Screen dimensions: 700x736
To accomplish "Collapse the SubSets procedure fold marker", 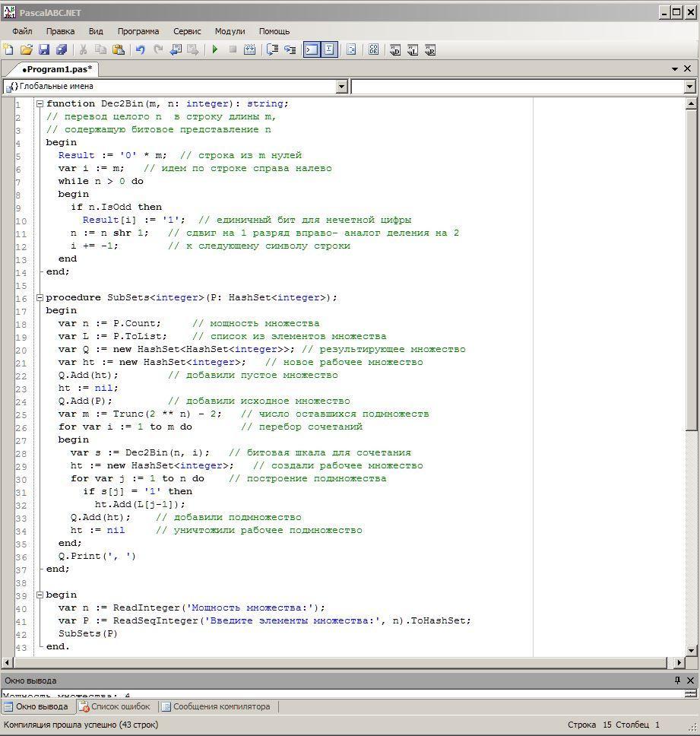I will click(40, 298).
